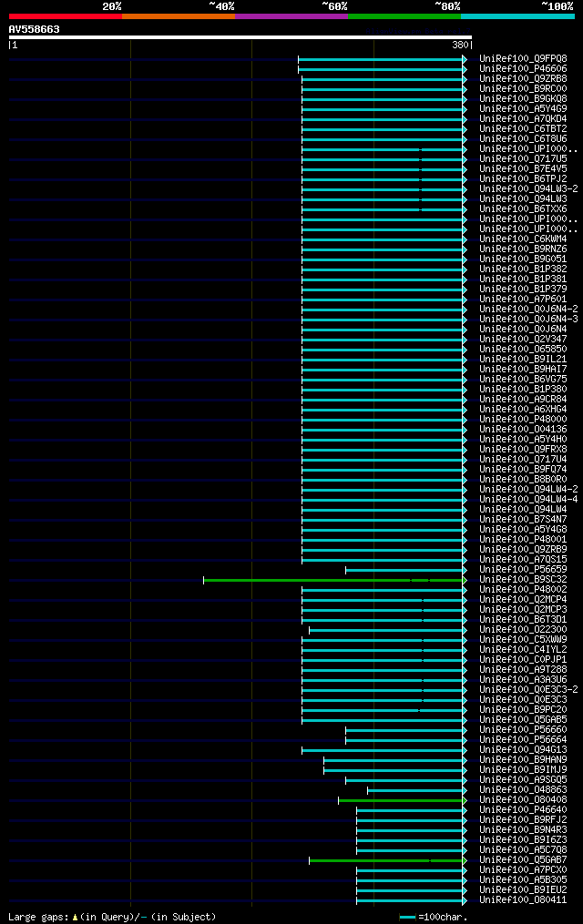Open the UniRef100_C6TBT2 entry
Image resolution: width=583 pixels, height=924 pixels.
(523, 129)
